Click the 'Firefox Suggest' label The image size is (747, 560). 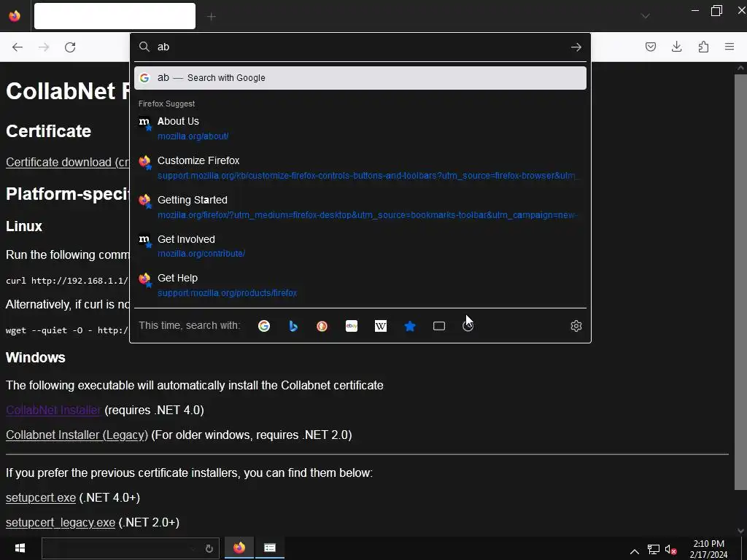tap(166, 104)
